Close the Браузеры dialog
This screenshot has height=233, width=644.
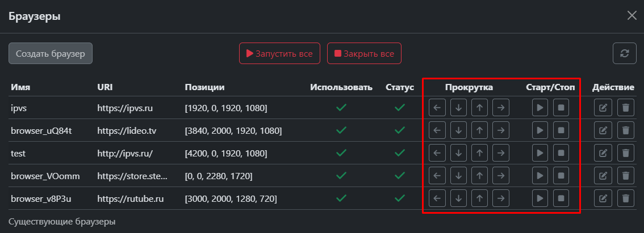pos(632,15)
